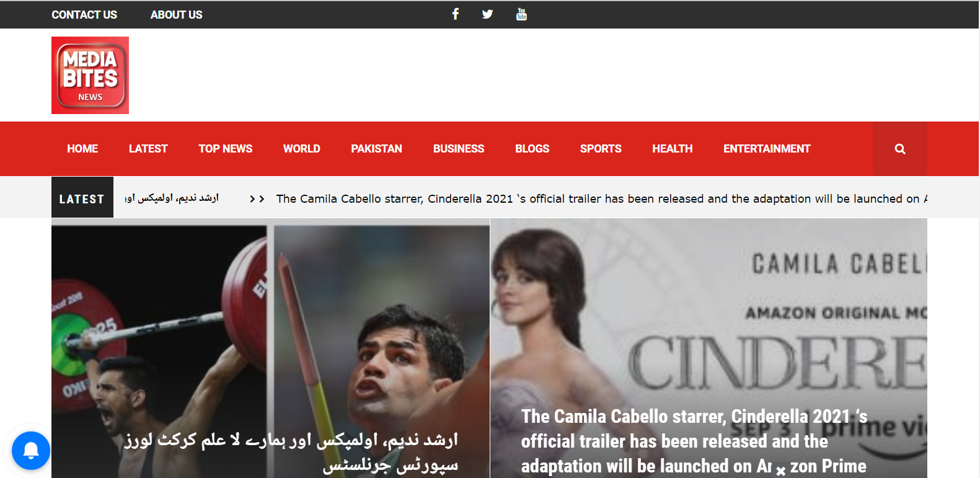Open the Camila Cabello ticker headline
This screenshot has height=478, width=980.
pos(601,198)
